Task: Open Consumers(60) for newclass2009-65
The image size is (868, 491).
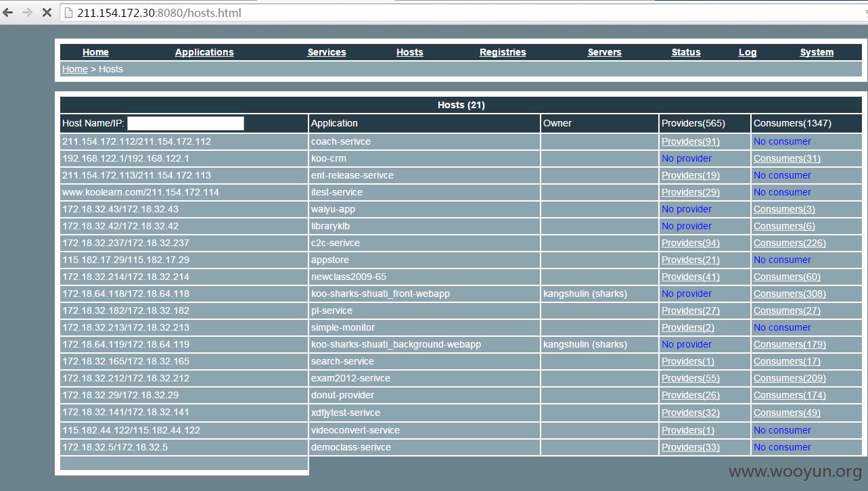Action: tap(787, 277)
